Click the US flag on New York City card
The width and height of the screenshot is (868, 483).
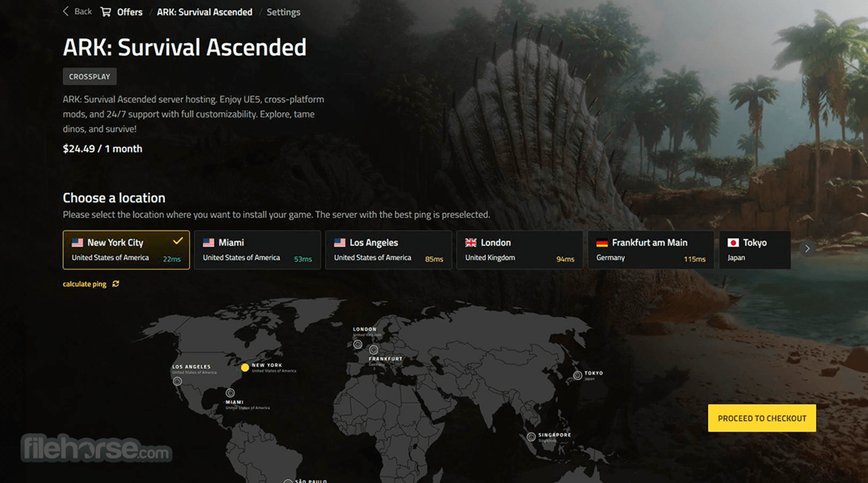pos(77,243)
